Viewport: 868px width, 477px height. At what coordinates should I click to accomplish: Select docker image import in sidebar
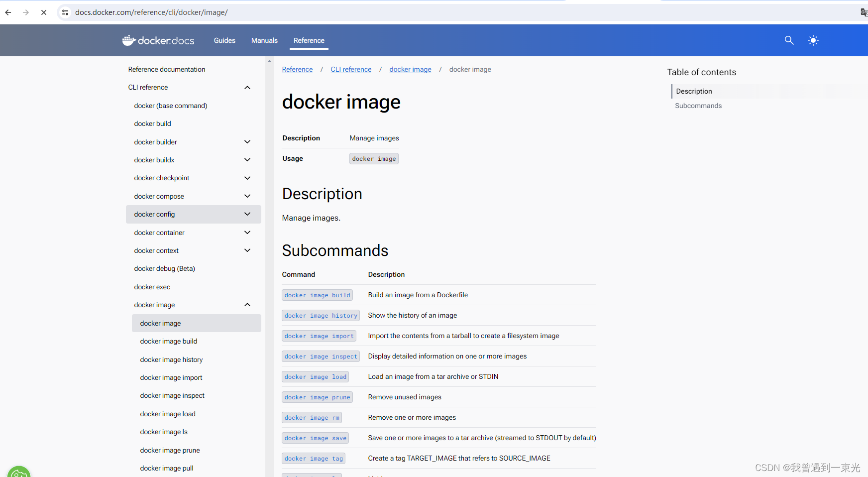[171, 377]
